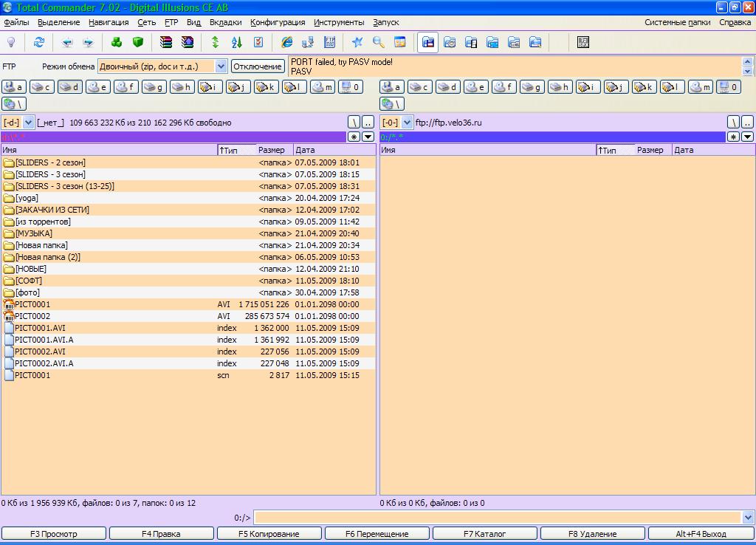
Task: Click the F7 Каталог button
Action: 484,533
